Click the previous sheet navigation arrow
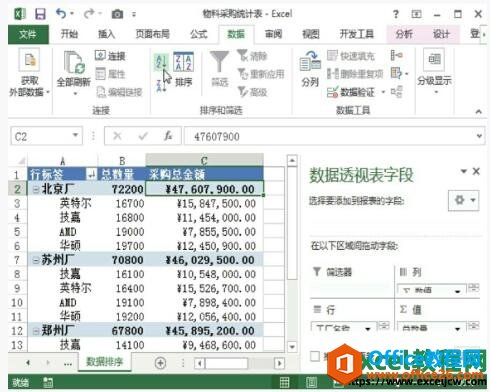Screen dimensions: 490x392 (x=28, y=363)
